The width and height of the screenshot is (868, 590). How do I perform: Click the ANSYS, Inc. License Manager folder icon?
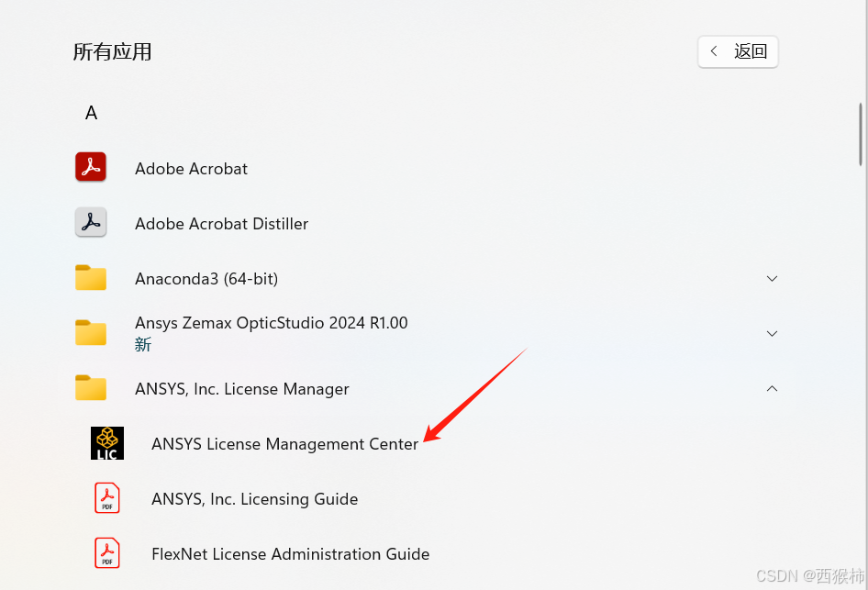tap(91, 388)
